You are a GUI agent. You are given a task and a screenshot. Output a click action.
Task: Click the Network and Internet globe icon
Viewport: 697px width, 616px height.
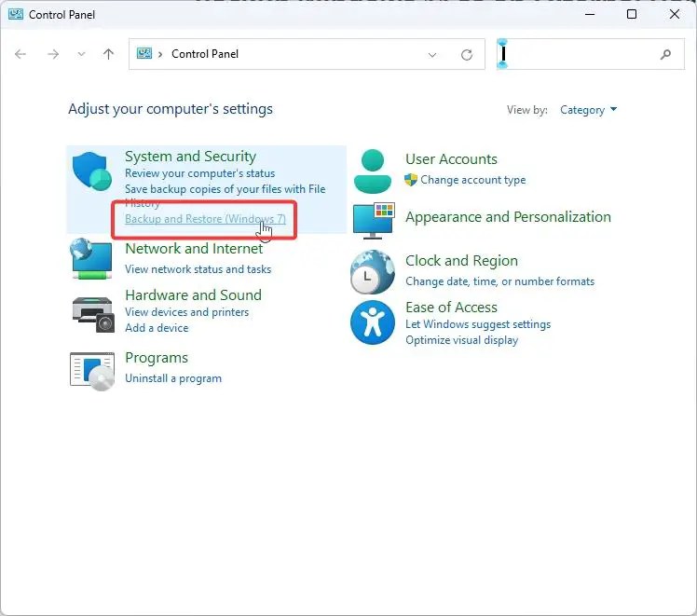coord(91,259)
